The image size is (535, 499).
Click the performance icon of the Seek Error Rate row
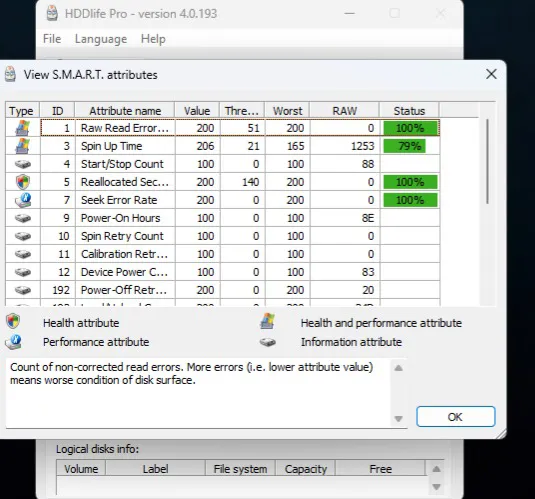pyautogui.click(x=23, y=200)
